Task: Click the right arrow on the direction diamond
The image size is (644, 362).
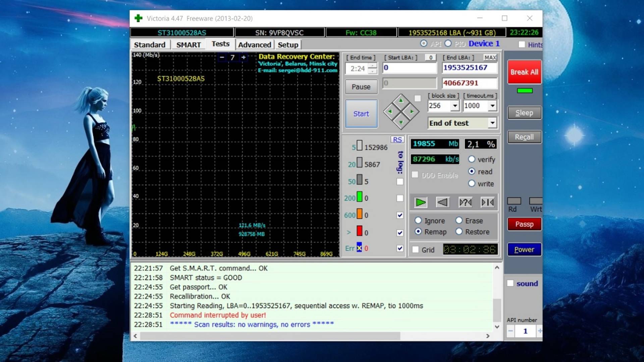Action: (412, 112)
